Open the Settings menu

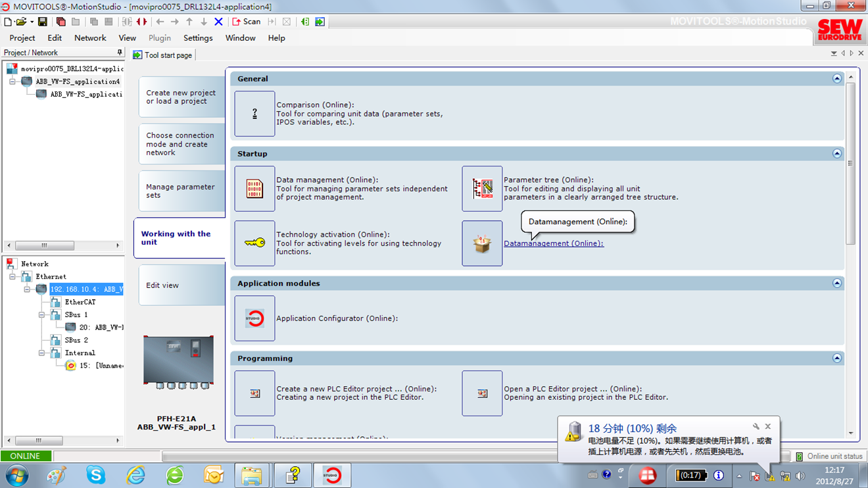click(198, 38)
